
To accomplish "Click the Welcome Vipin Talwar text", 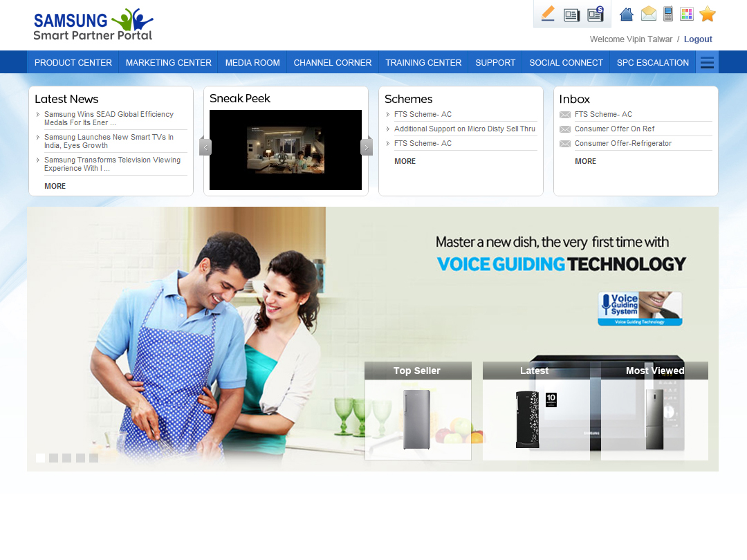I will pos(631,39).
